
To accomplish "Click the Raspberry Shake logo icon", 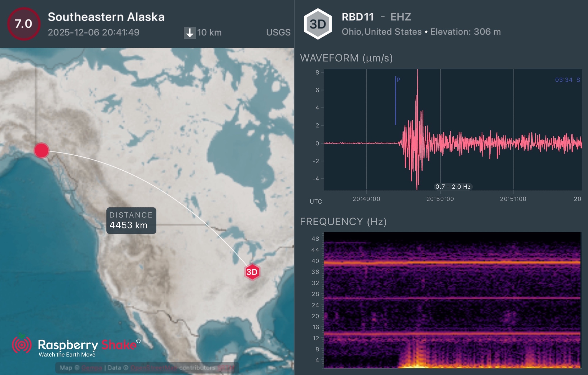I will (x=21, y=344).
